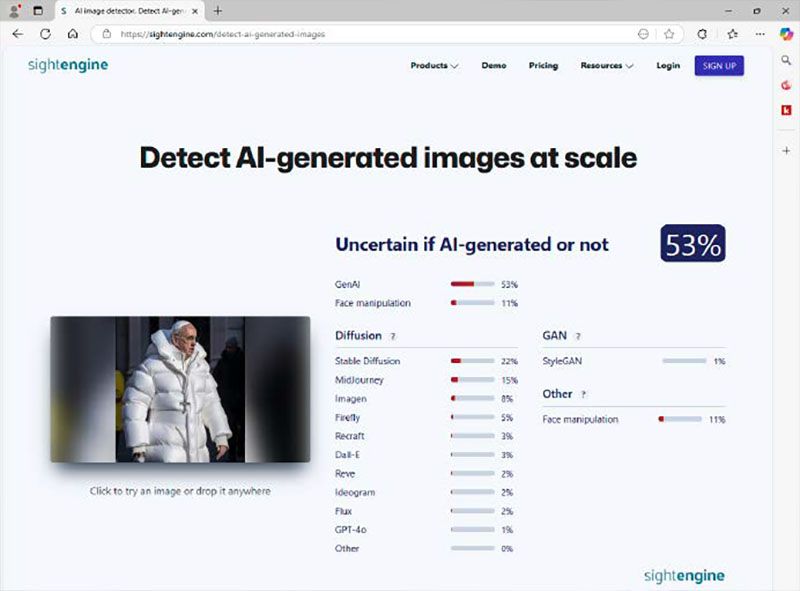The height and width of the screenshot is (591, 800).
Task: Click the 'Dall-E' row label
Action: [x=347, y=455]
